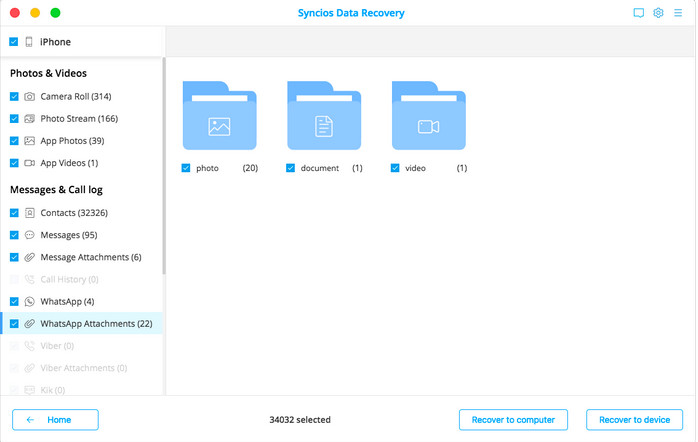Click the WhatsApp logo icon
Screen dimensions: 698x442
point(29,302)
